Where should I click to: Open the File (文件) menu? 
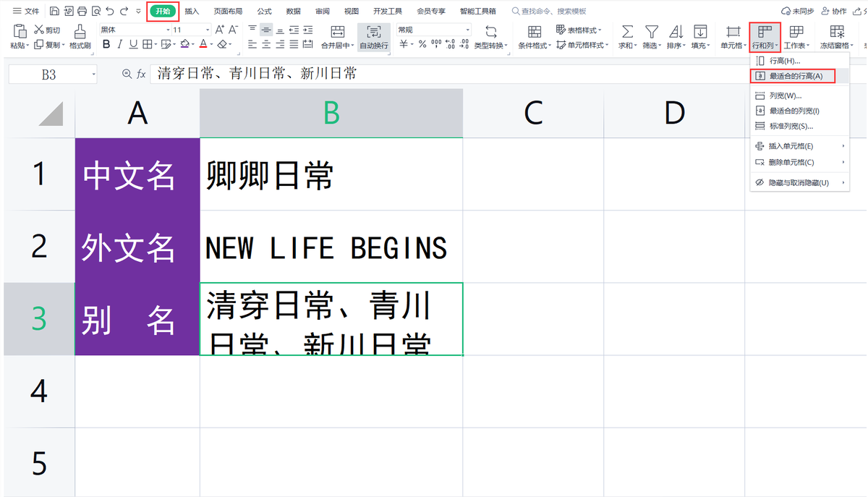(x=26, y=12)
